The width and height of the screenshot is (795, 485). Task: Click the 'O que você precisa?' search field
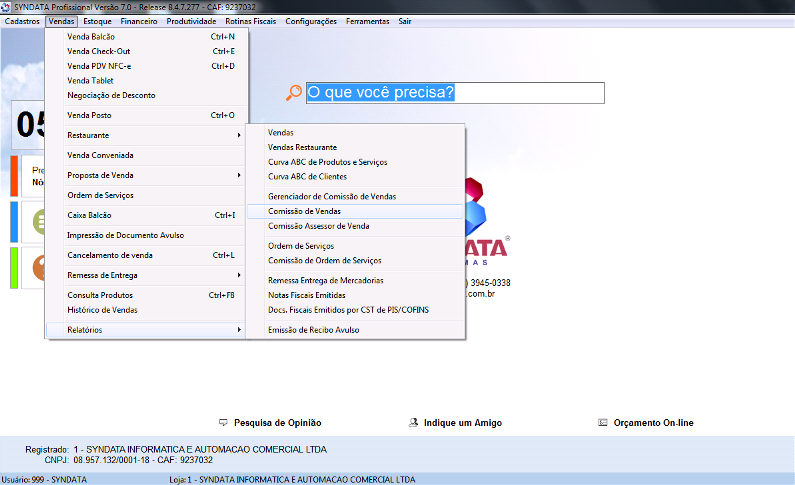(455, 93)
